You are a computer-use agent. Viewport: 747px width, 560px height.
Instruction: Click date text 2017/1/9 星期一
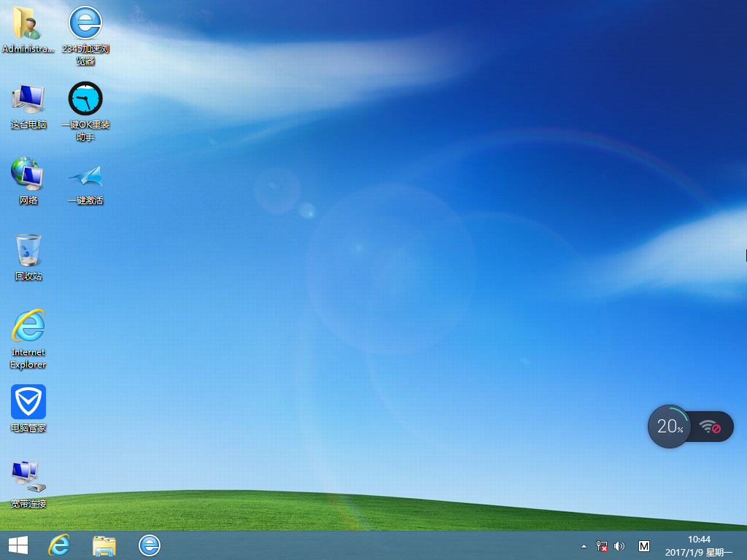[699, 553]
